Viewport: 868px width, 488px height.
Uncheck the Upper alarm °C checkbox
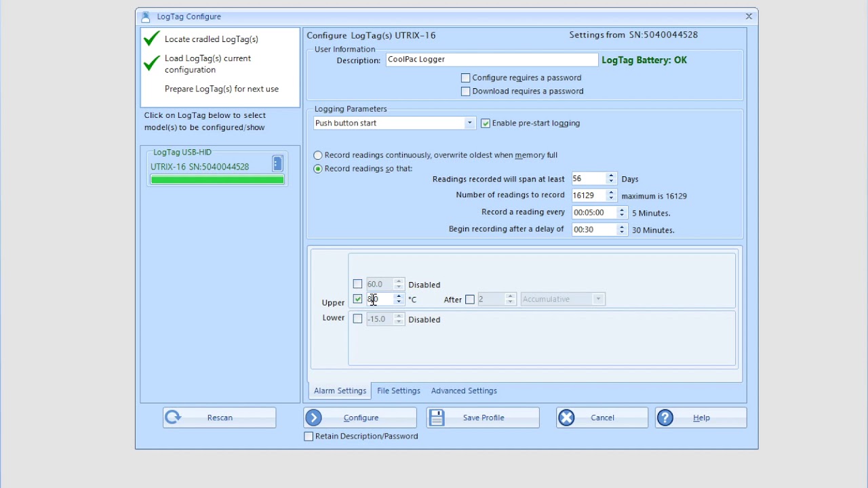click(x=357, y=299)
